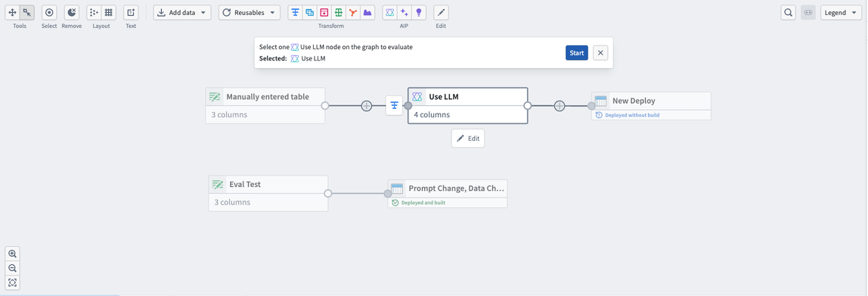868x296 pixels.
Task: Zoom in on the graph
Action: [x=13, y=254]
